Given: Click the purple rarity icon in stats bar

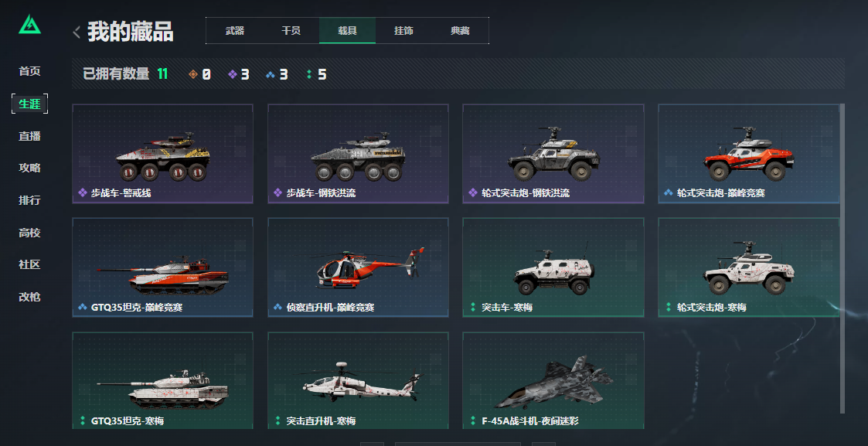Looking at the screenshot, I should [x=233, y=74].
